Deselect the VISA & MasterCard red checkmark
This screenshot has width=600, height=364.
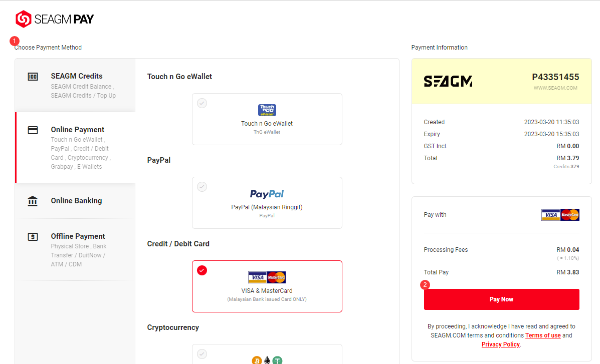click(202, 270)
